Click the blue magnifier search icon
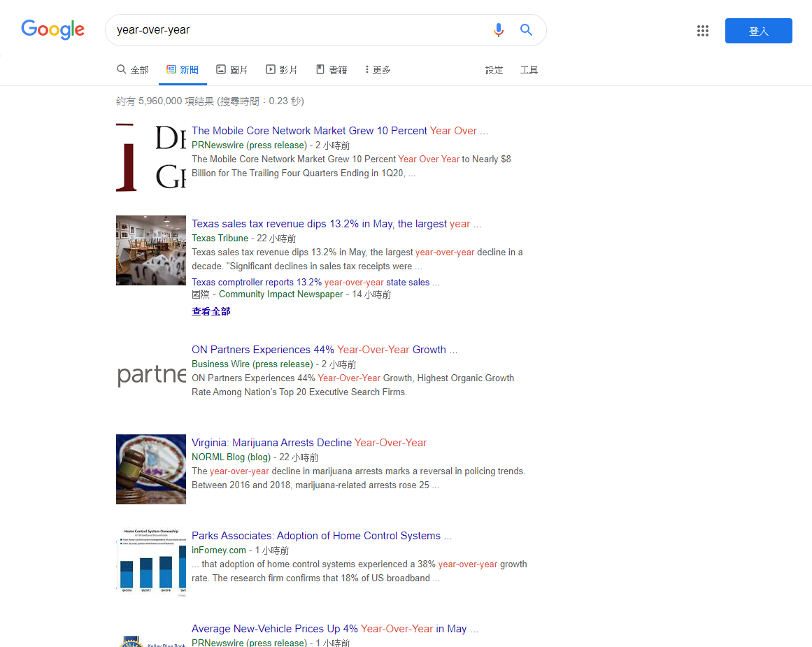812x647 pixels. (526, 30)
